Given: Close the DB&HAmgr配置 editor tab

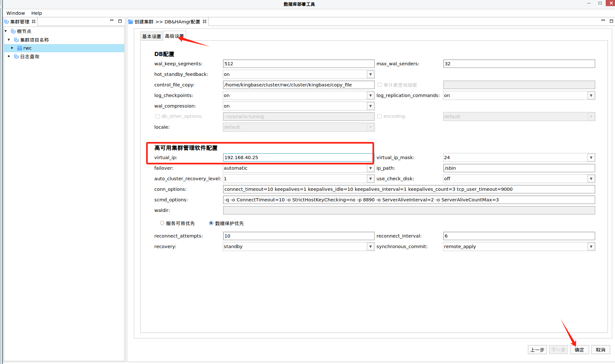Looking at the screenshot, I should 205,21.
